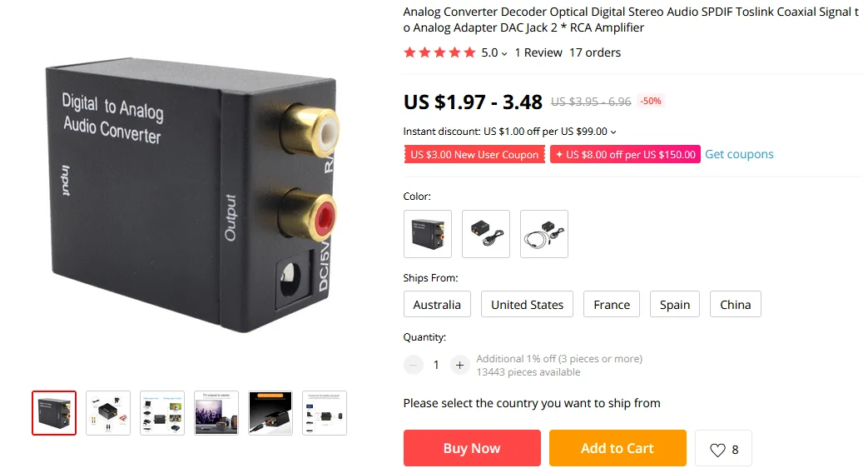Click the Add to Cart button
This screenshot has height=473, width=868.
(x=618, y=448)
